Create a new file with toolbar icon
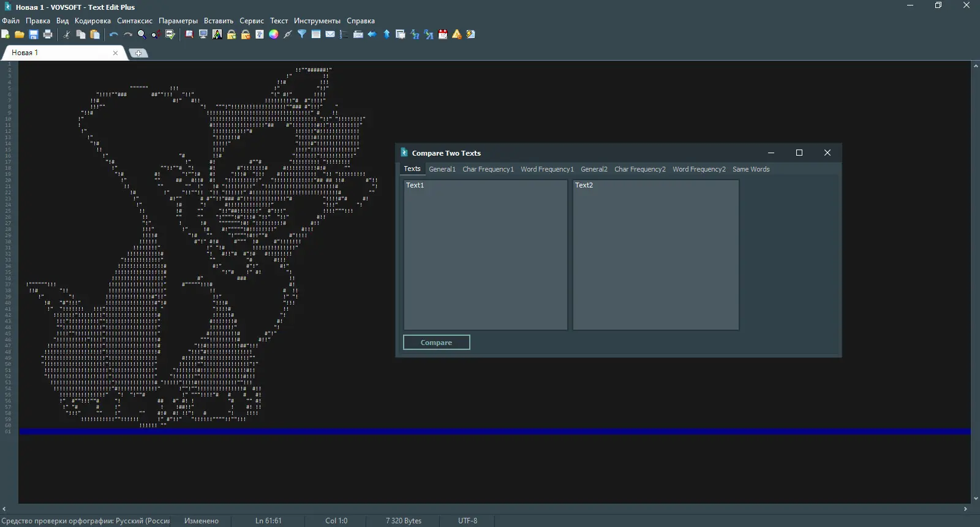980x527 pixels. coord(6,34)
